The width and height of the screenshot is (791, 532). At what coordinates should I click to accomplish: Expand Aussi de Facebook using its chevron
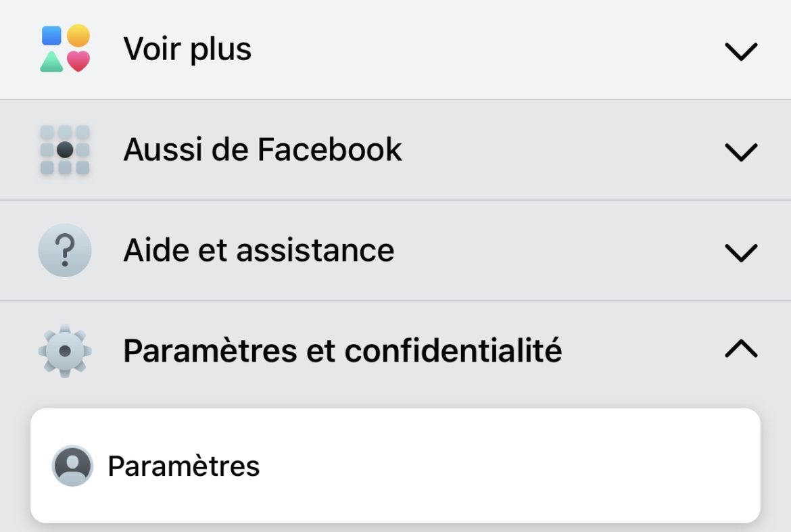pyautogui.click(x=741, y=151)
